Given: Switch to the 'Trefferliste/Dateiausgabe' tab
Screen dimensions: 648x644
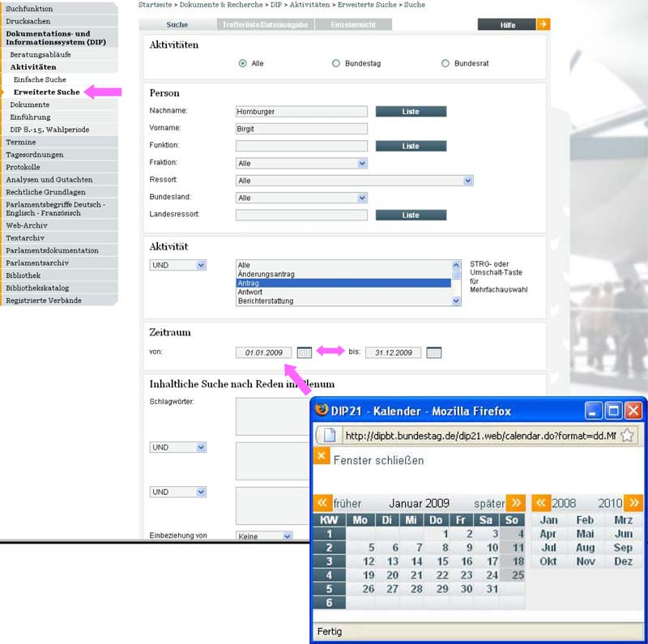Looking at the screenshot, I should pos(265,25).
